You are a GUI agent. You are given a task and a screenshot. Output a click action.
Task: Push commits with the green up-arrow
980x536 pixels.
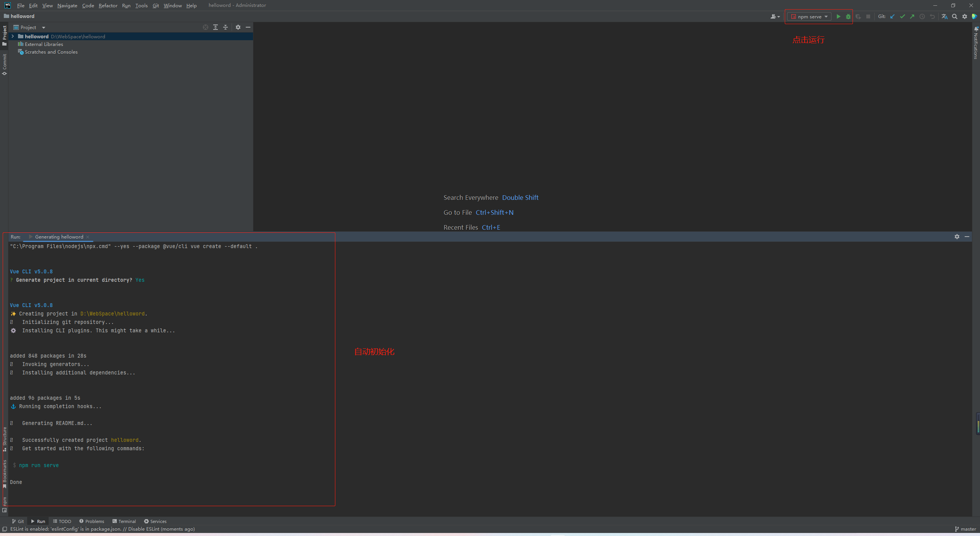pos(912,16)
